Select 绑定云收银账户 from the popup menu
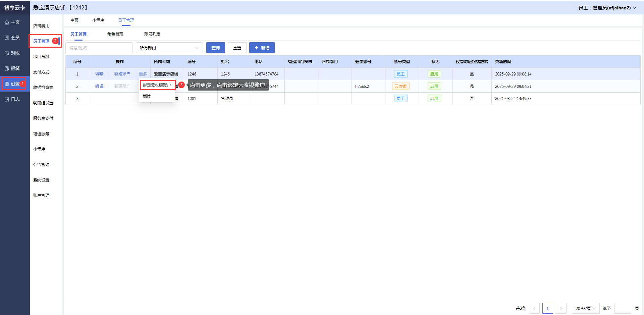 click(157, 85)
